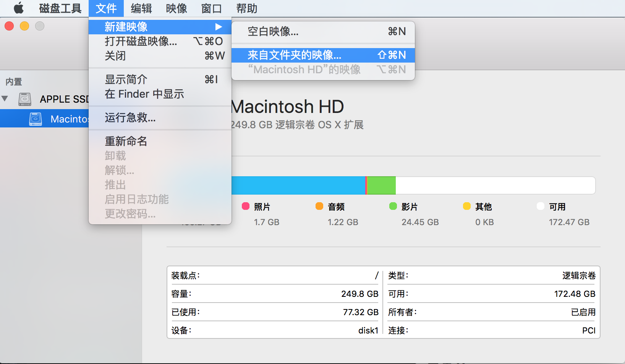
Task: Click the pink 照片 legend dot
Action: click(246, 206)
